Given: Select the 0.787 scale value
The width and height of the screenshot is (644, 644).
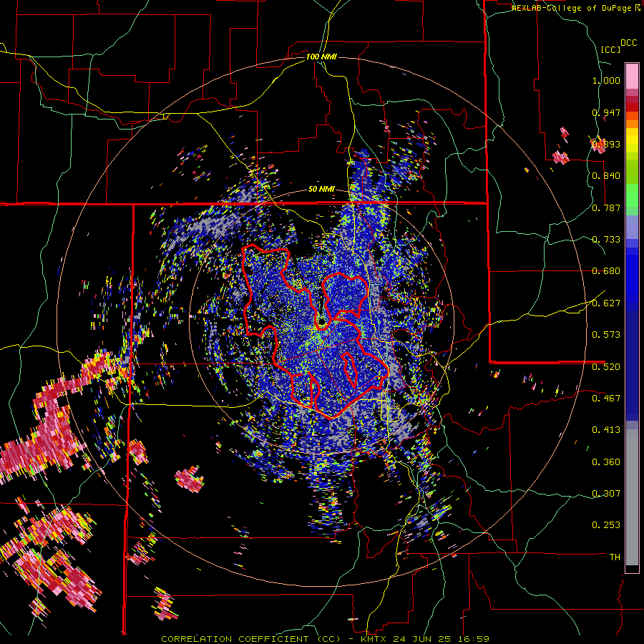Looking at the screenshot, I should click(606, 208).
